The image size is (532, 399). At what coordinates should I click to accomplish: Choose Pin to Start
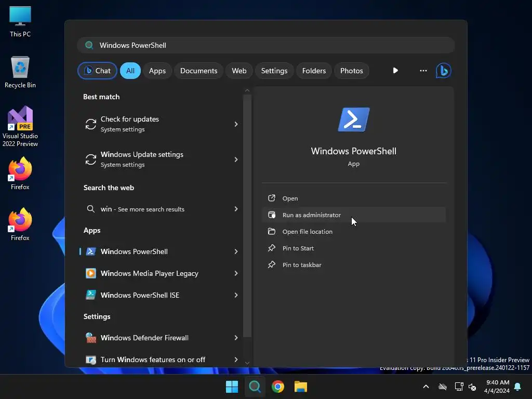[x=353, y=248]
